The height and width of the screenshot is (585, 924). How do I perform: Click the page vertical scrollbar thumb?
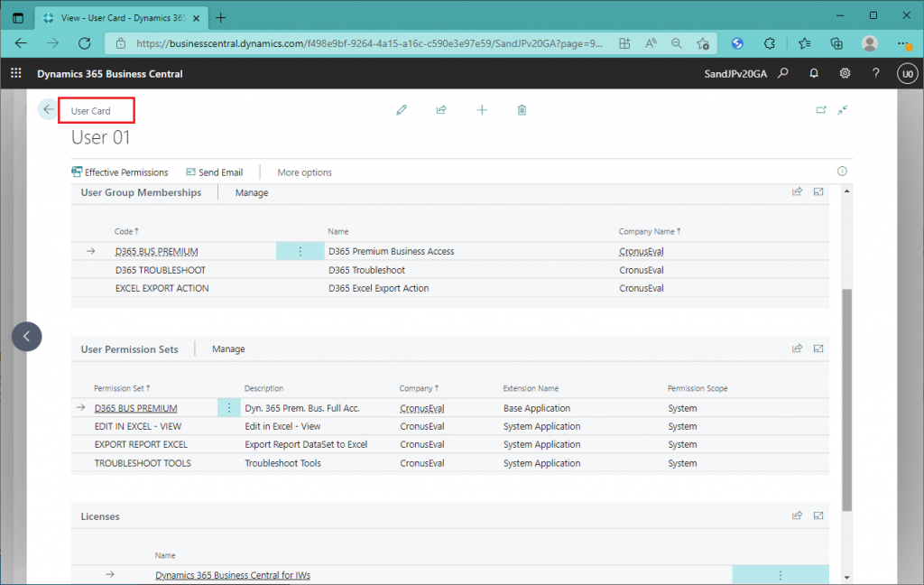(846, 400)
